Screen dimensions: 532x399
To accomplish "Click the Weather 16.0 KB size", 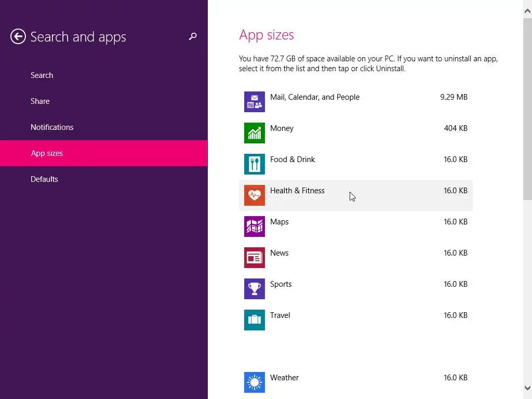I will pos(455,378).
